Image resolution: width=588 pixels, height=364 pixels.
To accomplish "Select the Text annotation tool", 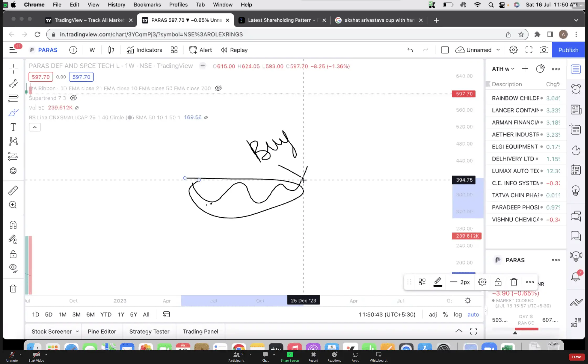I will click(13, 127).
